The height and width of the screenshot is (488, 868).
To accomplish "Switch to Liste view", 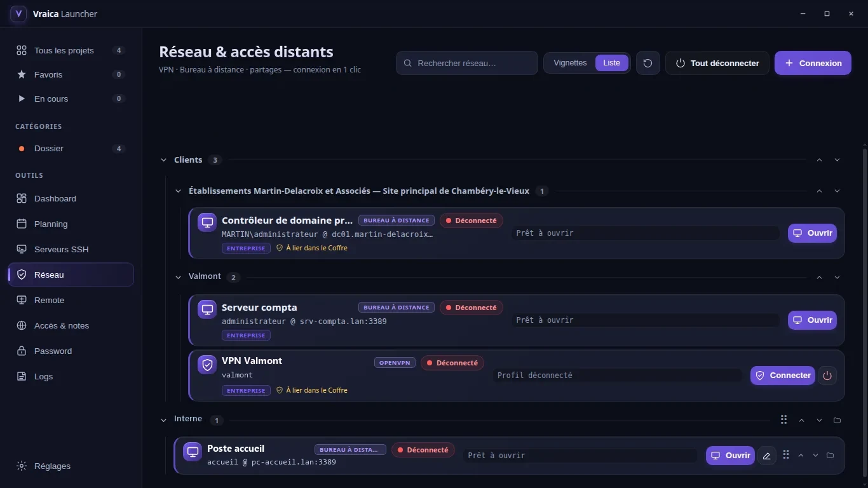I will (x=611, y=63).
